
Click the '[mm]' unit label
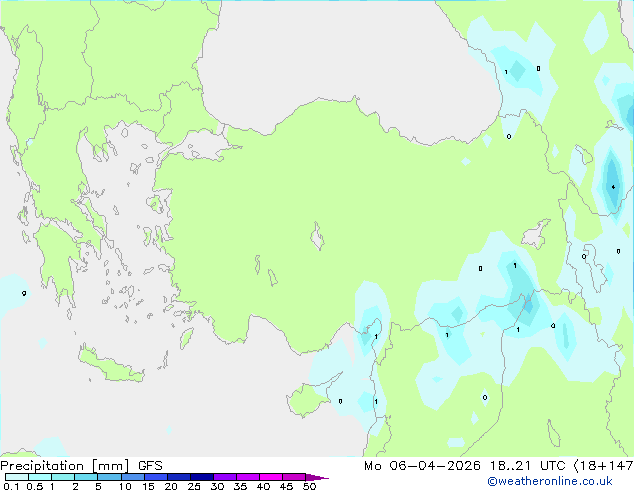pyautogui.click(x=110, y=466)
